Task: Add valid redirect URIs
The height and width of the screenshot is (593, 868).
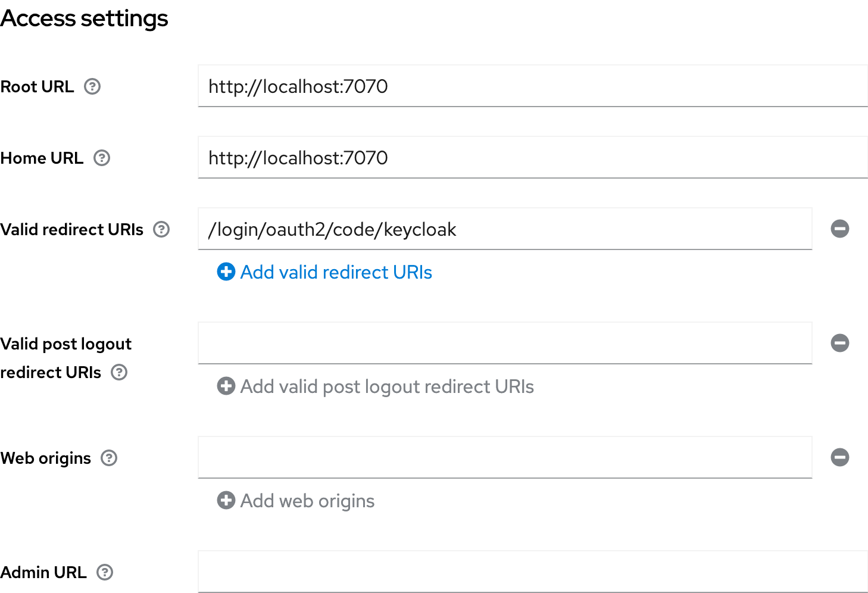Action: click(325, 272)
